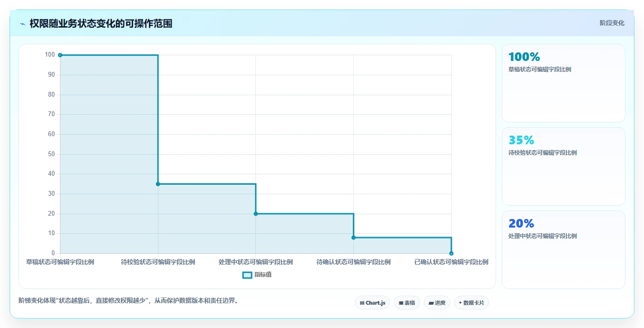Image resolution: width=644 pixels, height=328 pixels.
Task: Click the data point at value 8
Action: 353,238
